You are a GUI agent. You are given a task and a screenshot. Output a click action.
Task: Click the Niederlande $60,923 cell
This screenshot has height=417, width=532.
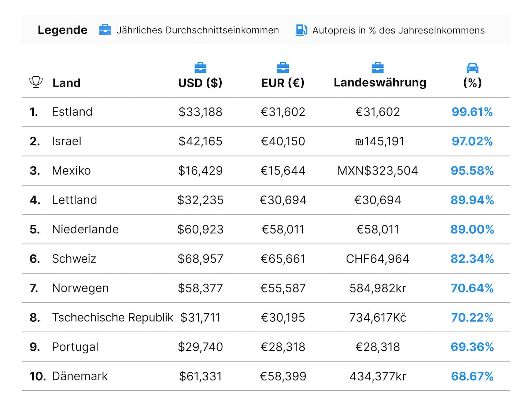click(200, 229)
